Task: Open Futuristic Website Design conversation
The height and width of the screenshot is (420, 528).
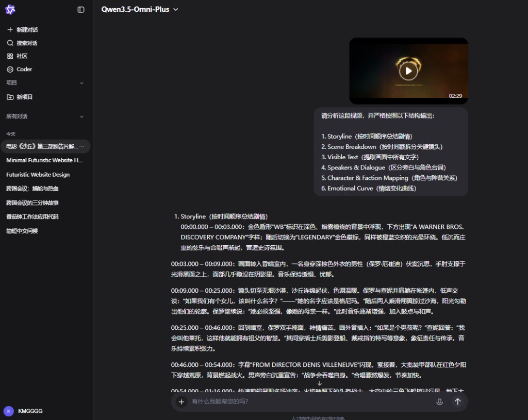Action: 38,175
